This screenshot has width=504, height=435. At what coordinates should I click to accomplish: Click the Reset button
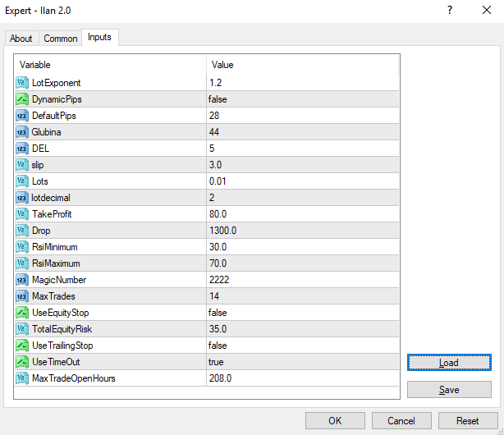point(467,421)
